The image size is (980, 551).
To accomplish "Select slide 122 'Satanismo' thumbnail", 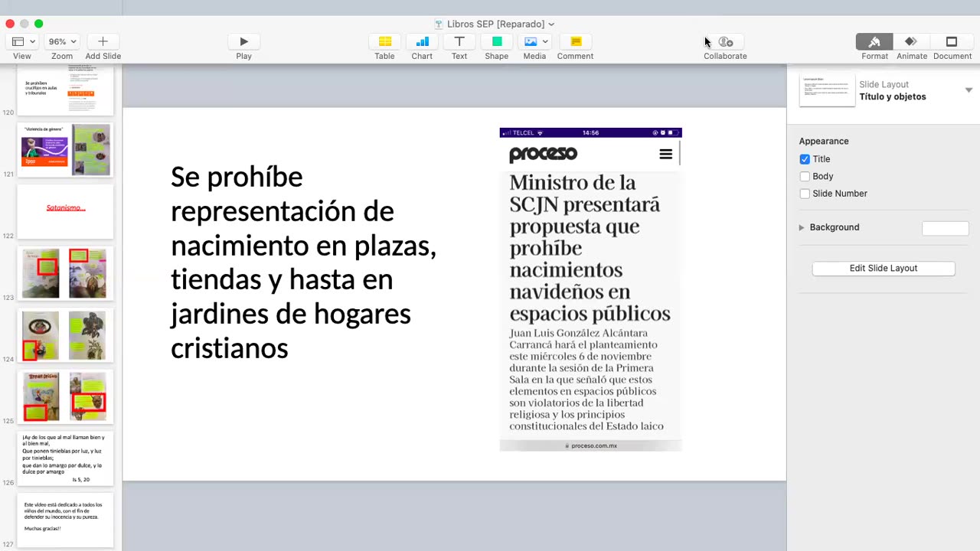I will (65, 211).
